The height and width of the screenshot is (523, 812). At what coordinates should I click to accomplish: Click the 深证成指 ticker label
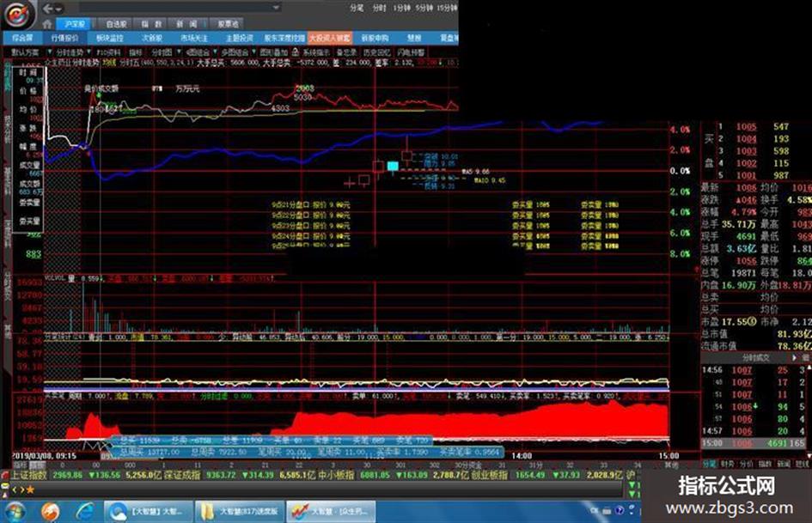[182, 475]
